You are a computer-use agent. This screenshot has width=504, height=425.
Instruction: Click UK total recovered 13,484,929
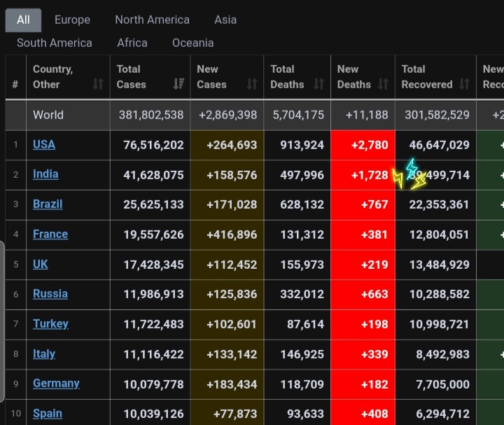(440, 265)
